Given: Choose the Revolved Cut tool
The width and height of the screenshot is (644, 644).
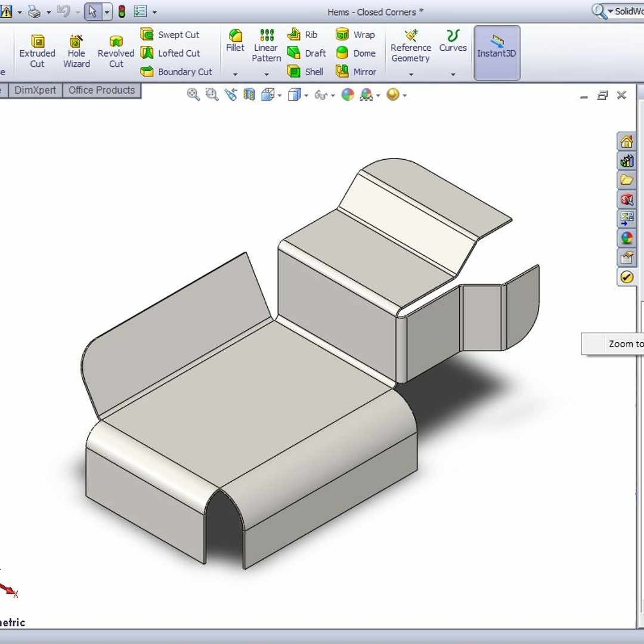Looking at the screenshot, I should pos(116,51).
